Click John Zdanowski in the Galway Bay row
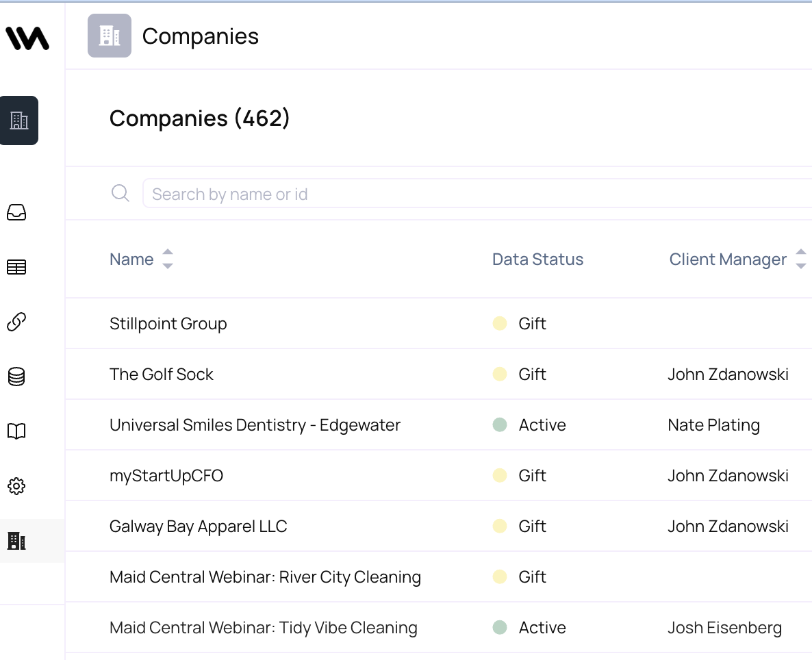The image size is (812, 660). pos(728,526)
